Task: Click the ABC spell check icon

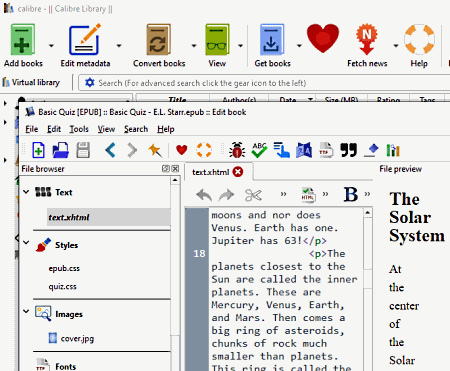Action: pyautogui.click(x=259, y=150)
